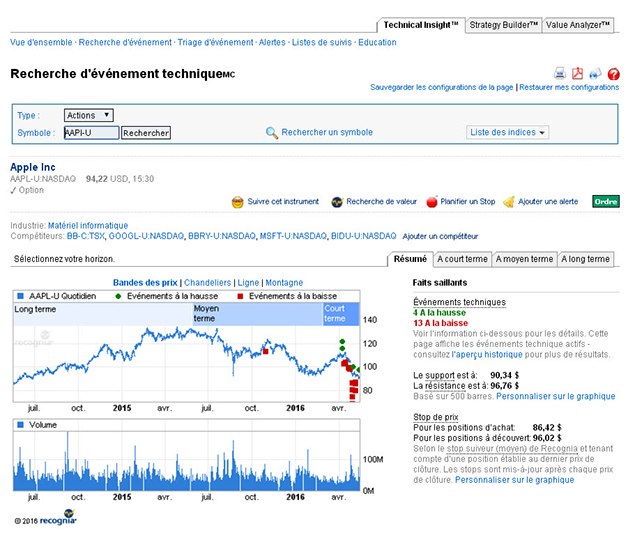Click the 4 A la hausse text

point(439,313)
